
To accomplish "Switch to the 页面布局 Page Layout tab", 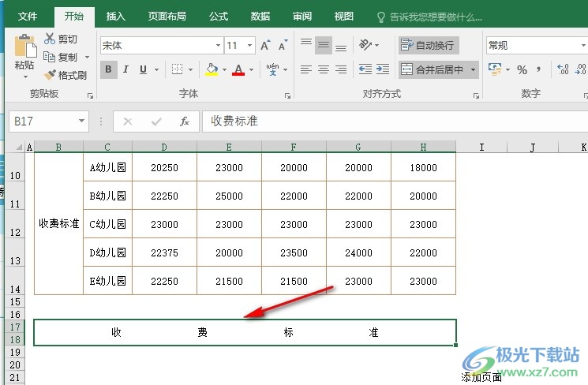I will point(167,17).
